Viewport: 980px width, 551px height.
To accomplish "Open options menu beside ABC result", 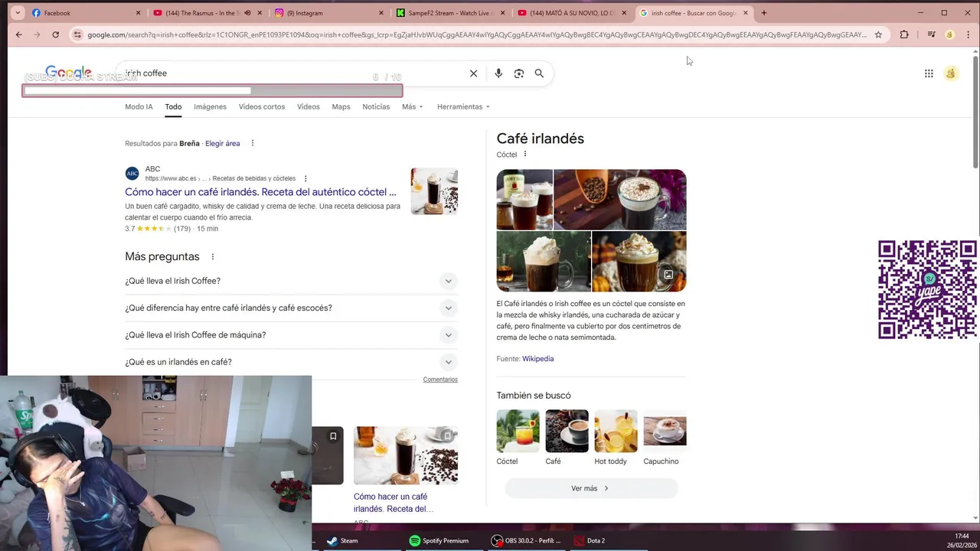I will [x=305, y=178].
